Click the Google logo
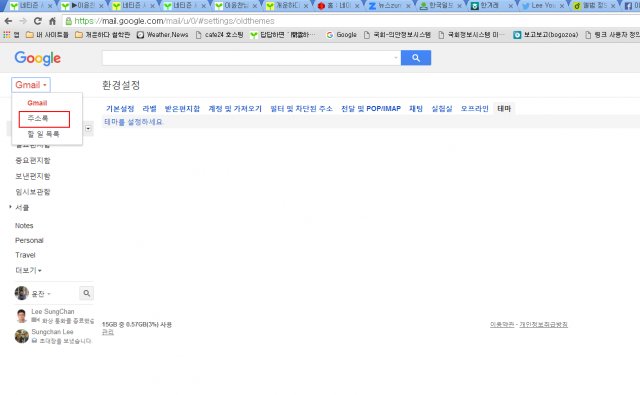The width and height of the screenshot is (640, 395). (x=38, y=58)
